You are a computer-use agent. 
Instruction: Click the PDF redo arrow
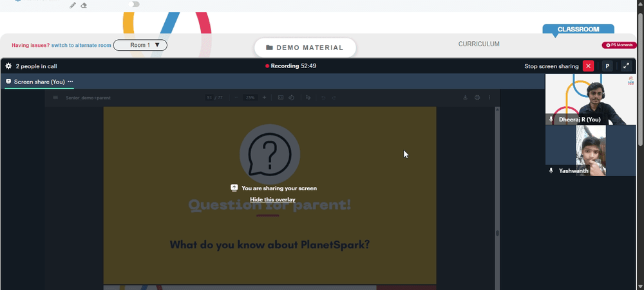334,98
